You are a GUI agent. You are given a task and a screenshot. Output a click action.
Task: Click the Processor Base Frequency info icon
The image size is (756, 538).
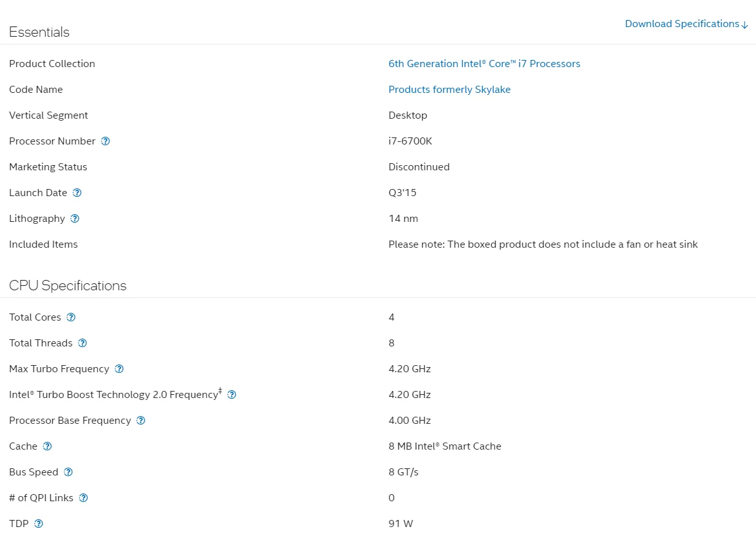[x=141, y=420]
